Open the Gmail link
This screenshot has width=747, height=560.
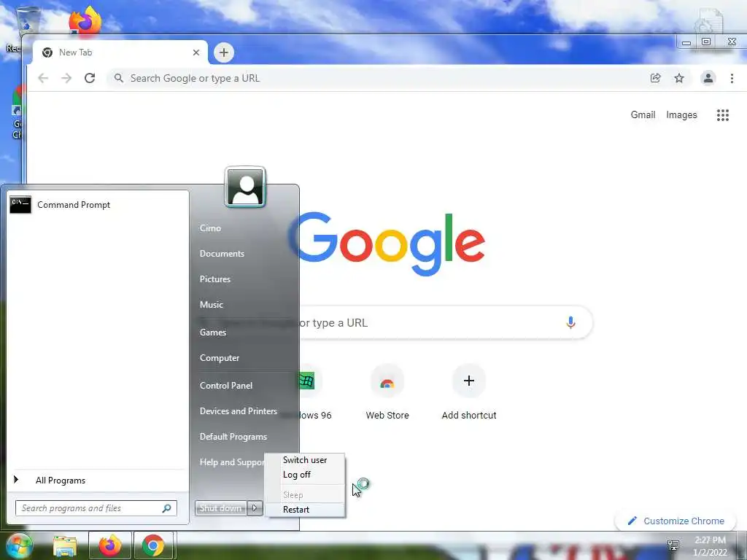click(x=643, y=114)
